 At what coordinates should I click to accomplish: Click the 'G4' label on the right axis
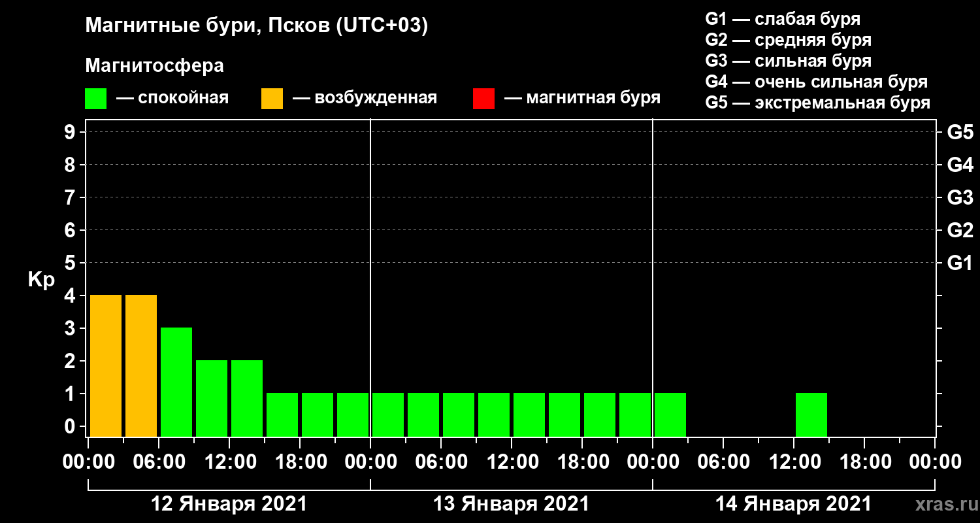[x=960, y=165]
